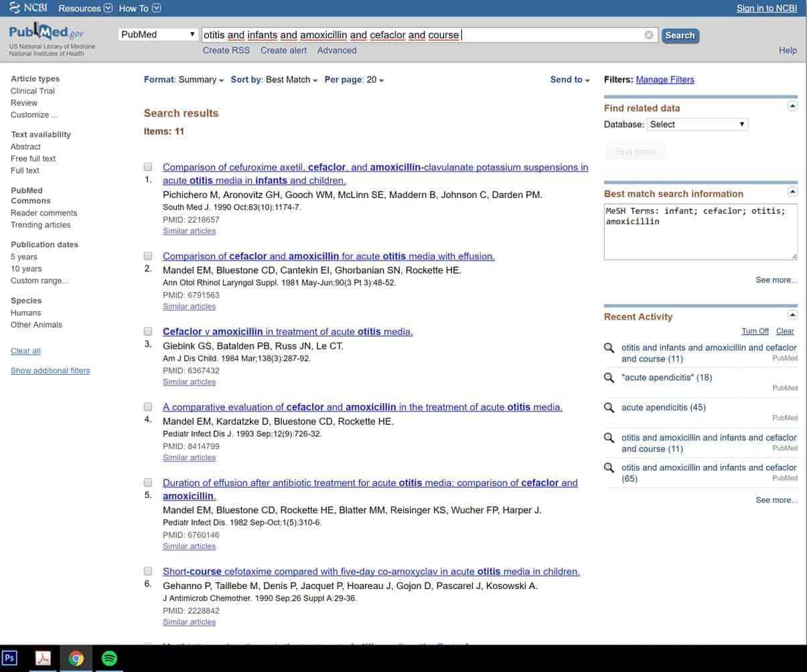Screen dimensions: 807x672
Task: Open Spotify from the taskbar
Action: 109,658
